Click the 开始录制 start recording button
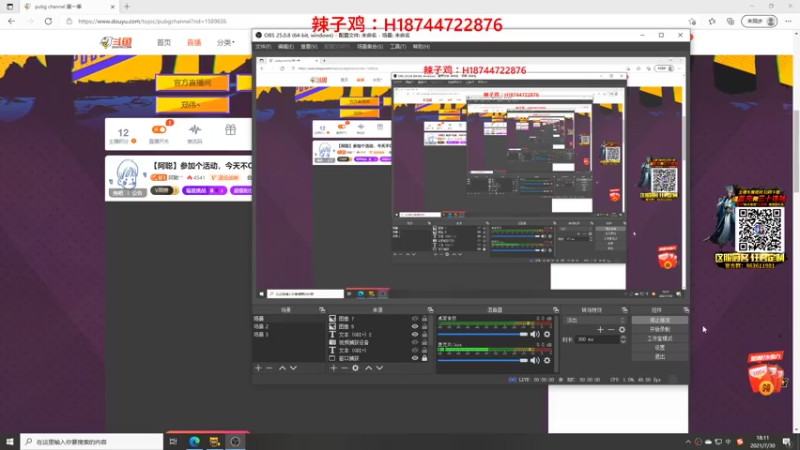 [x=660, y=329]
